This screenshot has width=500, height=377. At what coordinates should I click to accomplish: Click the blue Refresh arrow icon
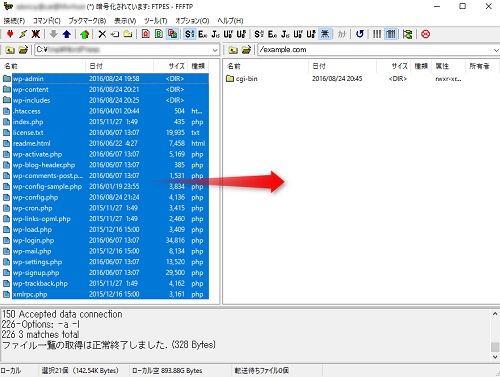360,34
